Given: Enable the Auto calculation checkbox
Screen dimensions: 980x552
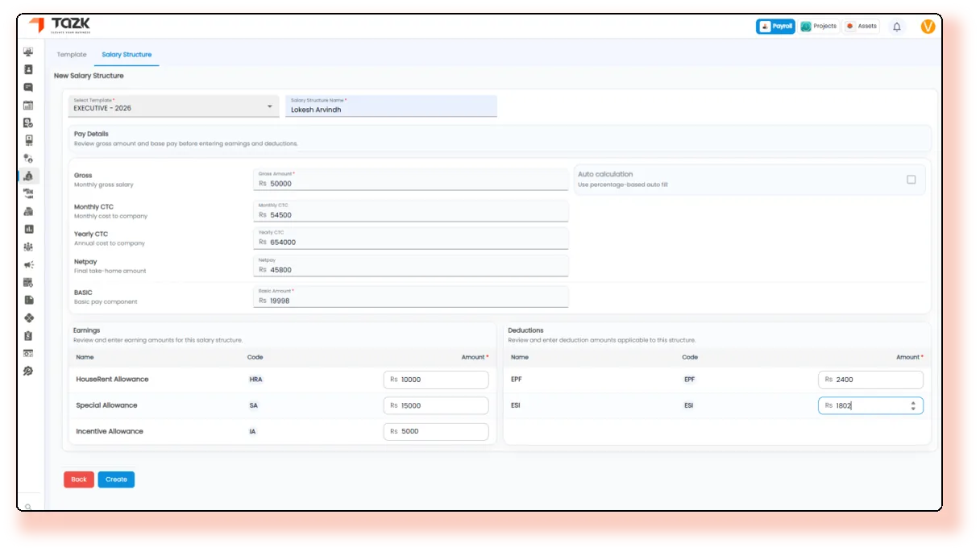Looking at the screenshot, I should [911, 180].
